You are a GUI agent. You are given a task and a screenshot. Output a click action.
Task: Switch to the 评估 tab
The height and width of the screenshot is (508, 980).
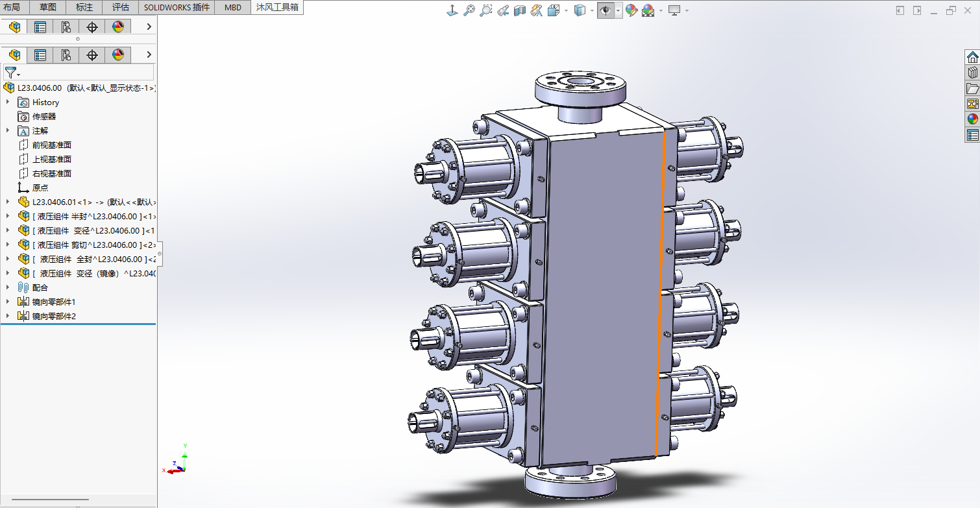point(121,7)
